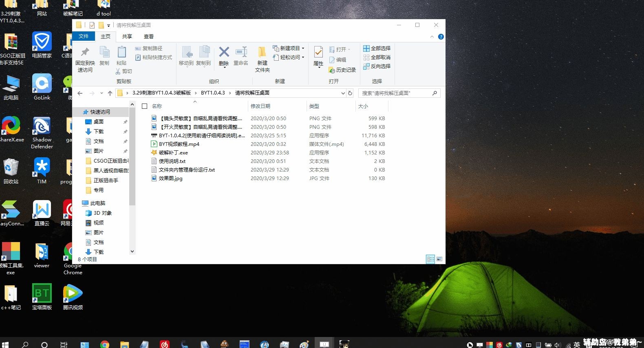Click the Rename (重命名) icon
644x348 pixels.
point(241,52)
